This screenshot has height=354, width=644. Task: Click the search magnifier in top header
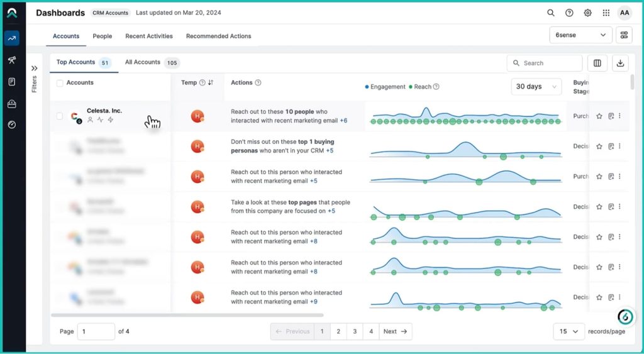[x=551, y=13]
